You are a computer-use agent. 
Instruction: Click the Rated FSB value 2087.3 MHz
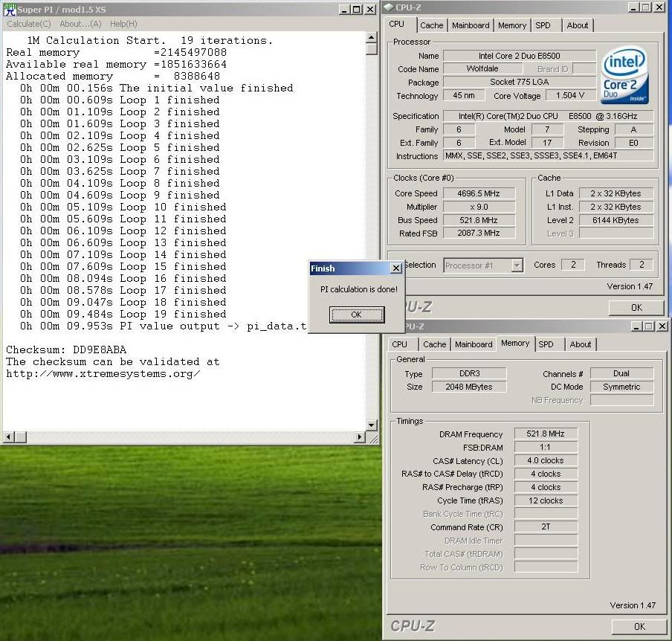click(479, 233)
